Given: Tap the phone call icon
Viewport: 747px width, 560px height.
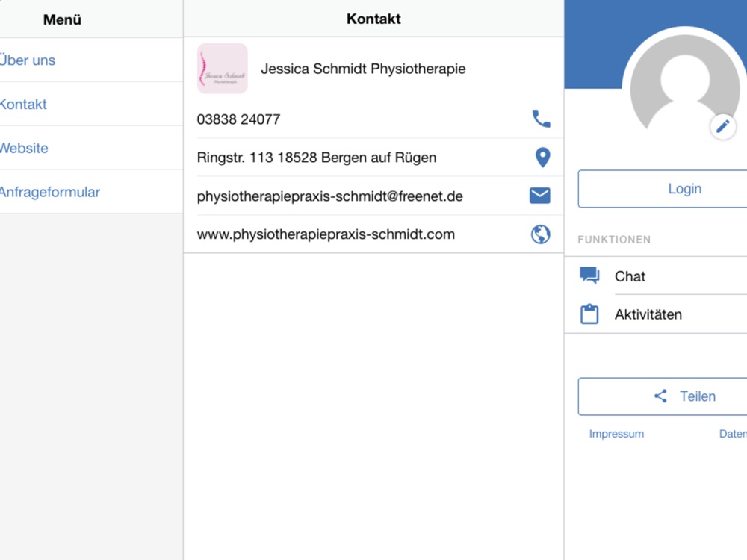Looking at the screenshot, I should click(x=541, y=119).
